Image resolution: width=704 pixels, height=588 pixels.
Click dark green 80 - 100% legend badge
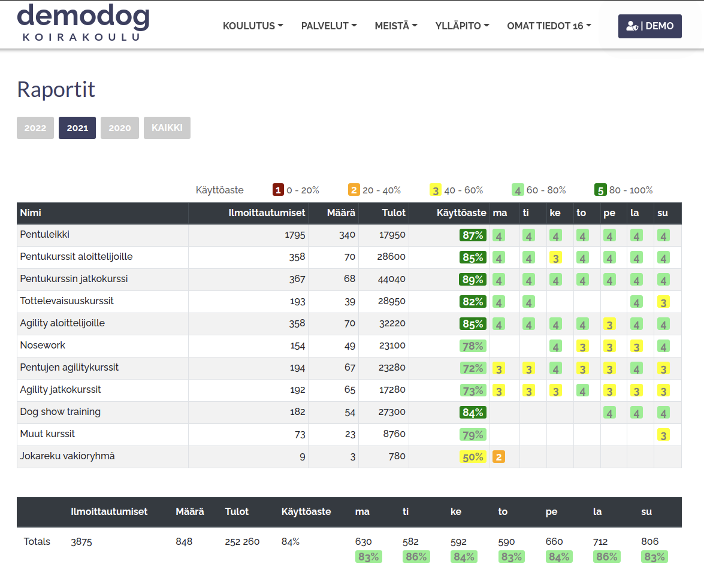click(600, 190)
